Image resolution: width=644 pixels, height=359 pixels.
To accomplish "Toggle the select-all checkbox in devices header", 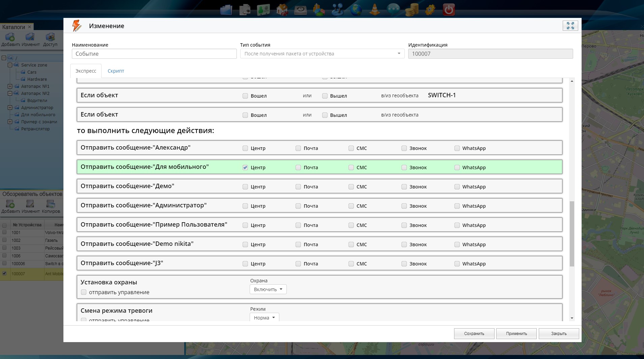I will 4,225.
